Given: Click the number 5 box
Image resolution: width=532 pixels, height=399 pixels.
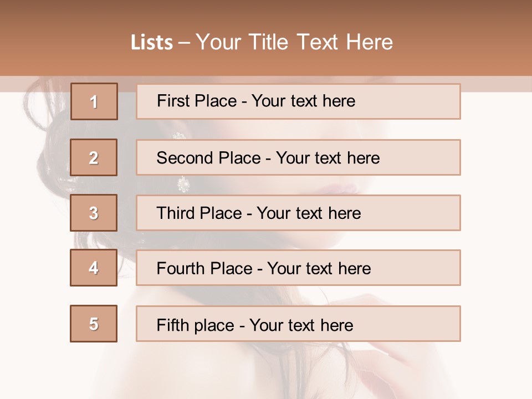Looking at the screenshot, I should (94, 324).
